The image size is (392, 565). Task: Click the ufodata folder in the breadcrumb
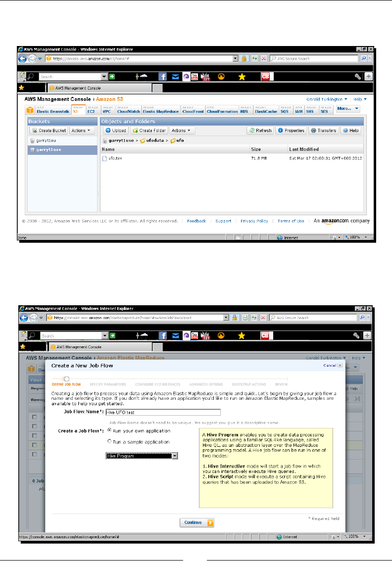point(155,141)
